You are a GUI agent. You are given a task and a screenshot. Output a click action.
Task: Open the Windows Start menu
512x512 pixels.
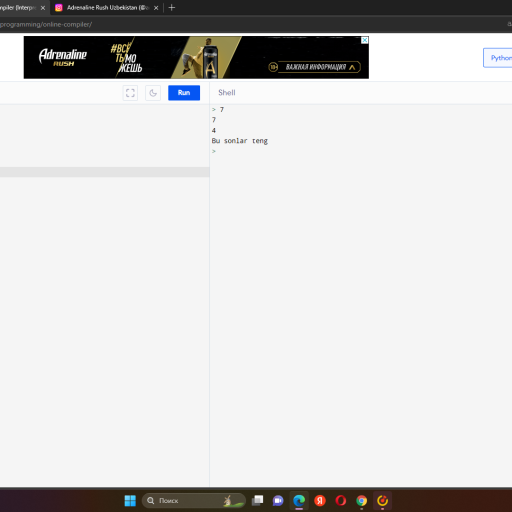coord(130,500)
